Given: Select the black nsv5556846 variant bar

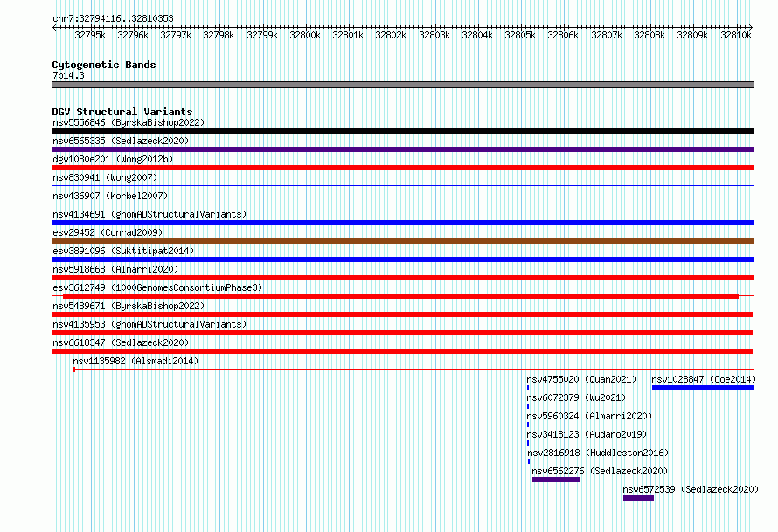Looking at the screenshot, I should [x=402, y=131].
